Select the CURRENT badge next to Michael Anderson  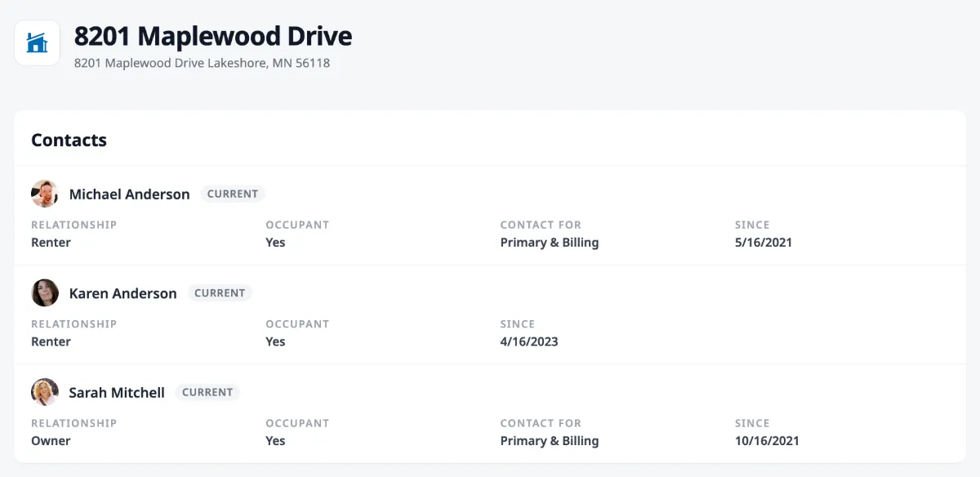coord(233,194)
